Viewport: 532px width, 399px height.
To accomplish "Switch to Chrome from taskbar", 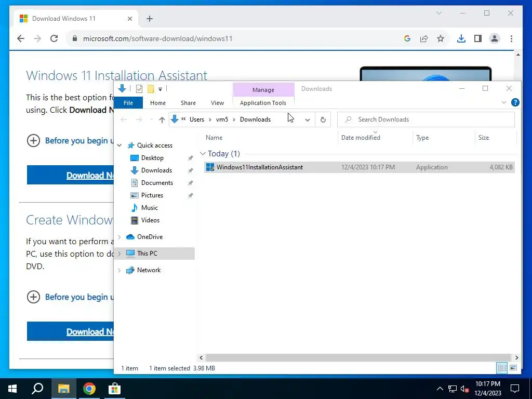I will tap(89, 389).
